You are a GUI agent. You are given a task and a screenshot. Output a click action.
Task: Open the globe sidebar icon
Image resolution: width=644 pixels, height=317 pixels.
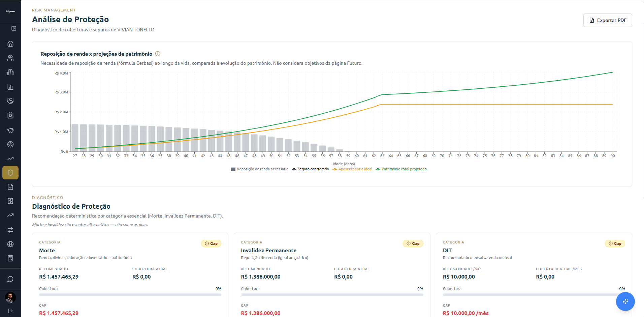click(10, 244)
